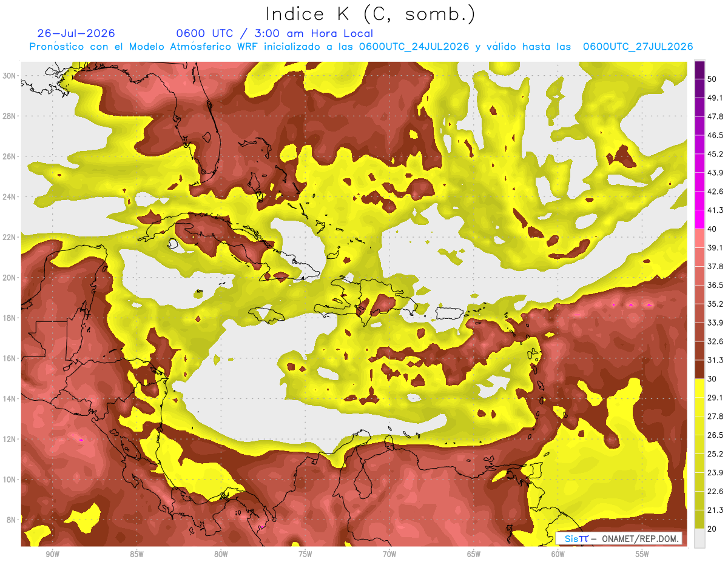The height and width of the screenshot is (562, 728).
Task: Pick the magenta swatch between 40 and 41.3
Action: click(699, 220)
